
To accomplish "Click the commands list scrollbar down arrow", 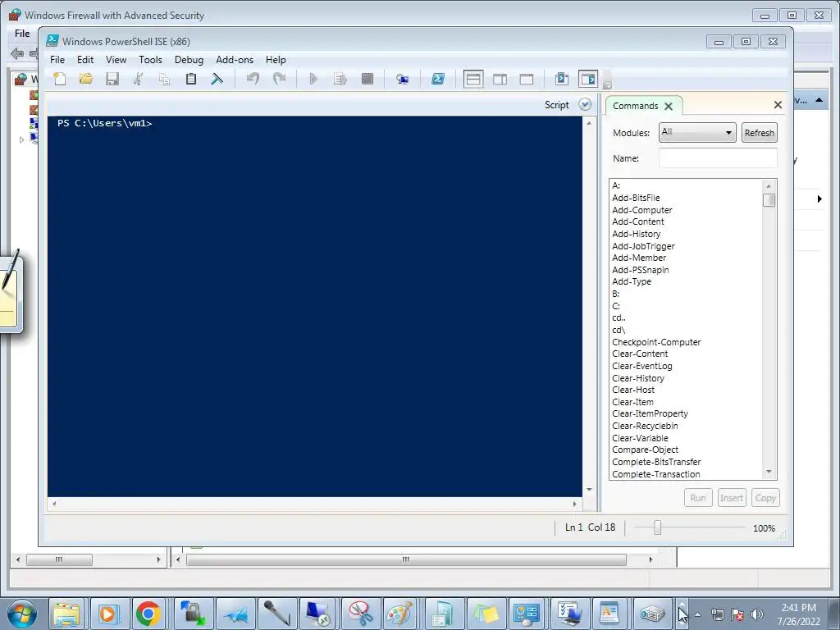I will click(x=769, y=472).
